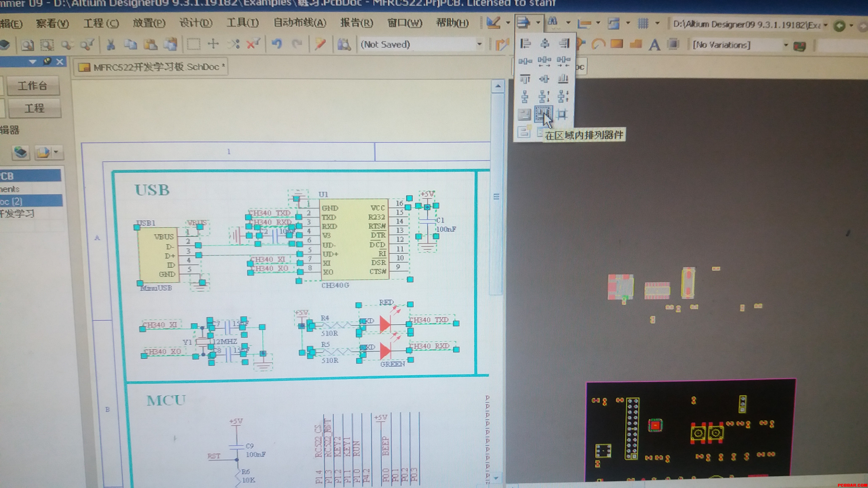
Task: Click Arrange Components Within Area icon
Action: point(543,114)
